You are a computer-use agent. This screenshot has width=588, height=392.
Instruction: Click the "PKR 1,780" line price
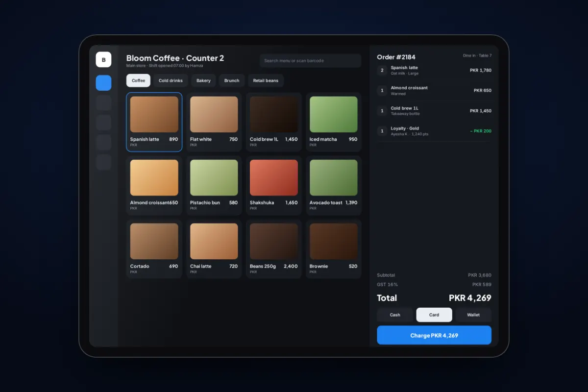coord(481,70)
